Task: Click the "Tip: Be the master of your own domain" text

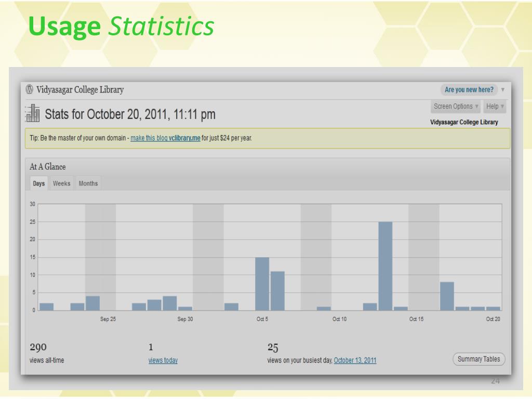Action: [77, 138]
